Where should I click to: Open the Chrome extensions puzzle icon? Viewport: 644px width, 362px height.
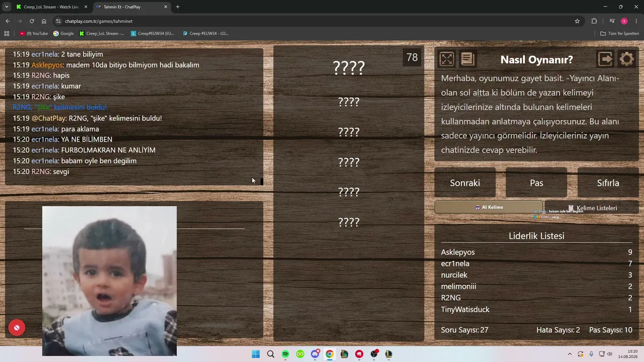(x=594, y=21)
